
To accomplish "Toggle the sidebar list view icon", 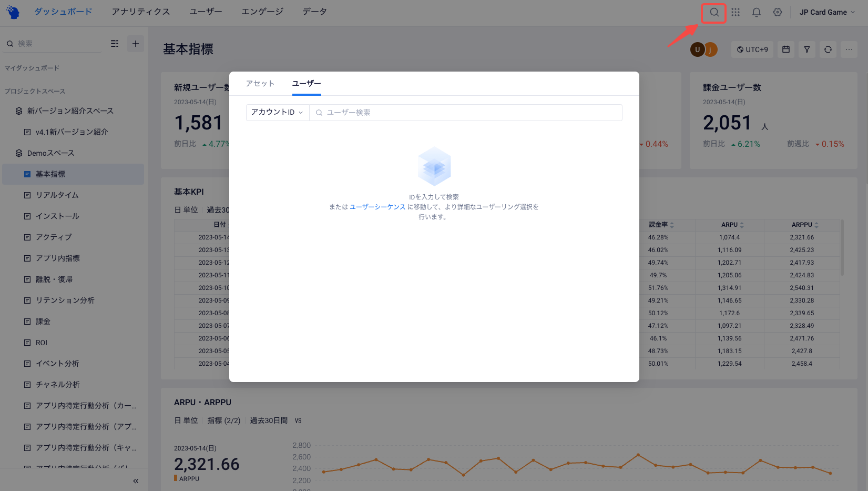I will 115,44.
